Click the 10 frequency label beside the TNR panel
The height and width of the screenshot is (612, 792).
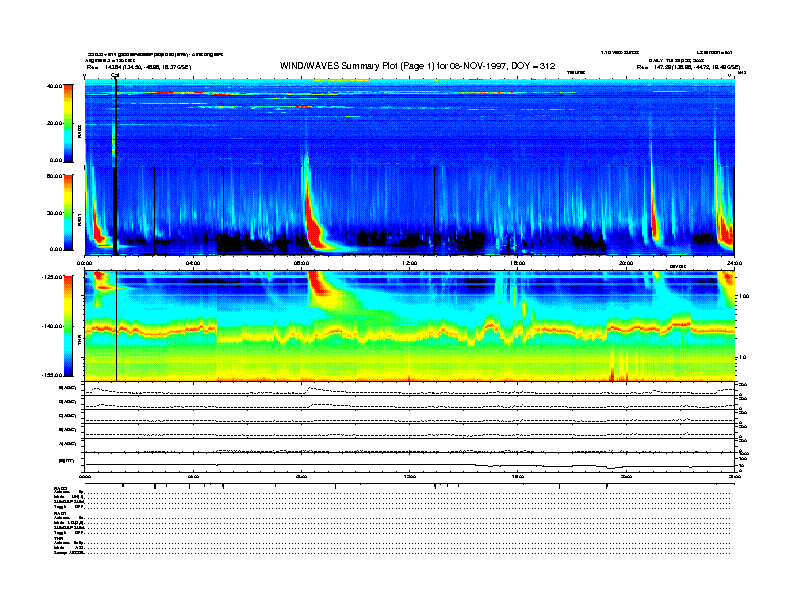pos(743,358)
